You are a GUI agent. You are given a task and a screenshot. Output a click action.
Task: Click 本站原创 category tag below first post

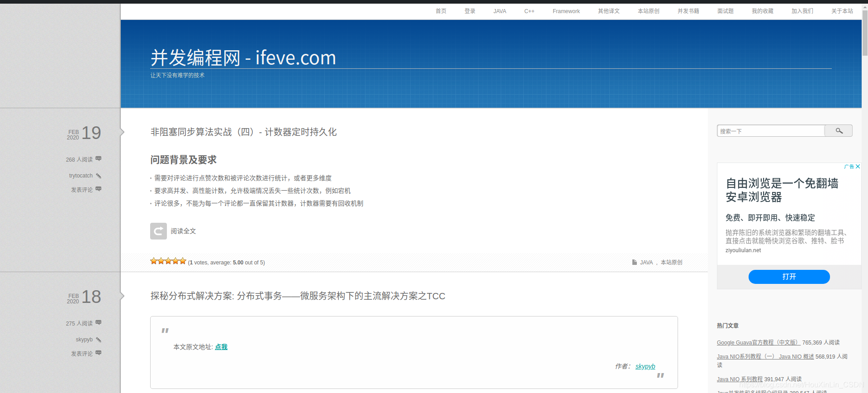(672, 263)
